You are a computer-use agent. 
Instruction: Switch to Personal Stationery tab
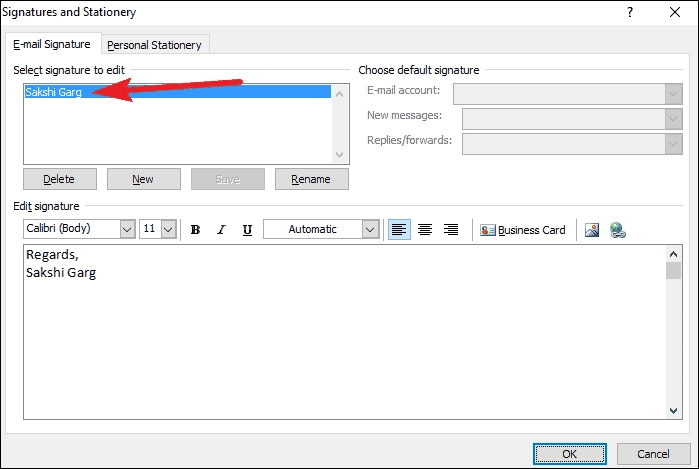pos(154,45)
